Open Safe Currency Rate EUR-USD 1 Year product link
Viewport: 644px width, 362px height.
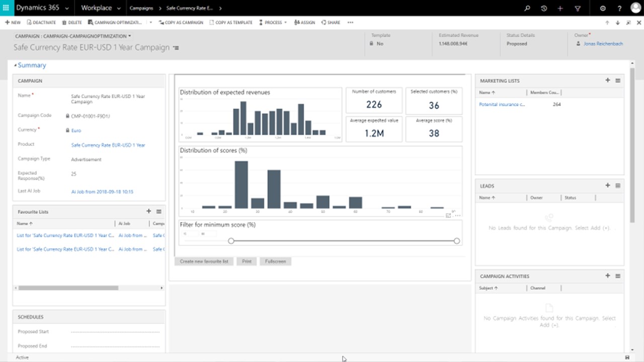click(108, 145)
